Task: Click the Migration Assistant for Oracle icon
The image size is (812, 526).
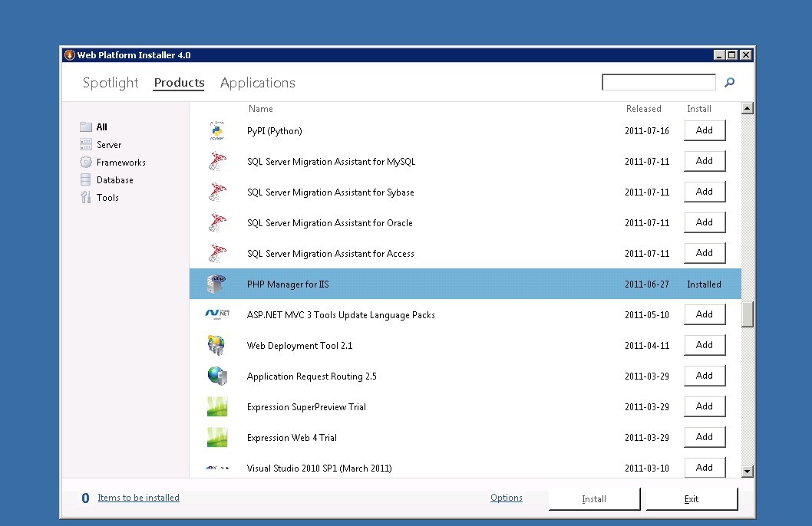Action: click(x=217, y=222)
